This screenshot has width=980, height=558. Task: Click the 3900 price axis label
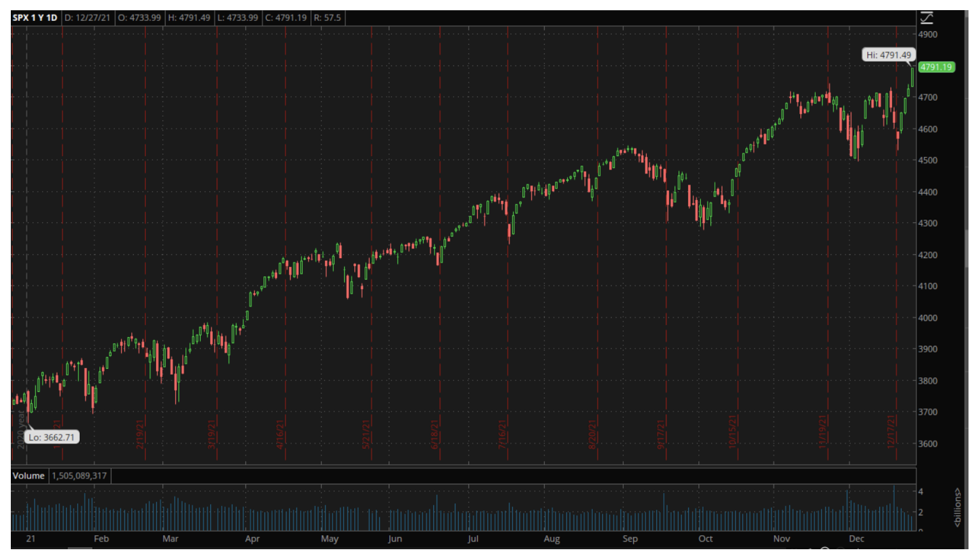pos(929,349)
